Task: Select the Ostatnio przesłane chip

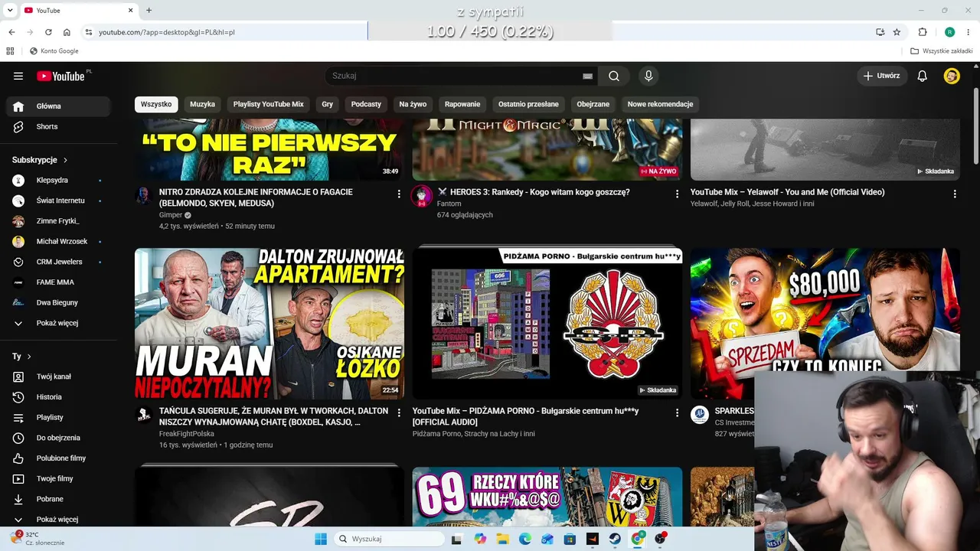Action: 528,104
